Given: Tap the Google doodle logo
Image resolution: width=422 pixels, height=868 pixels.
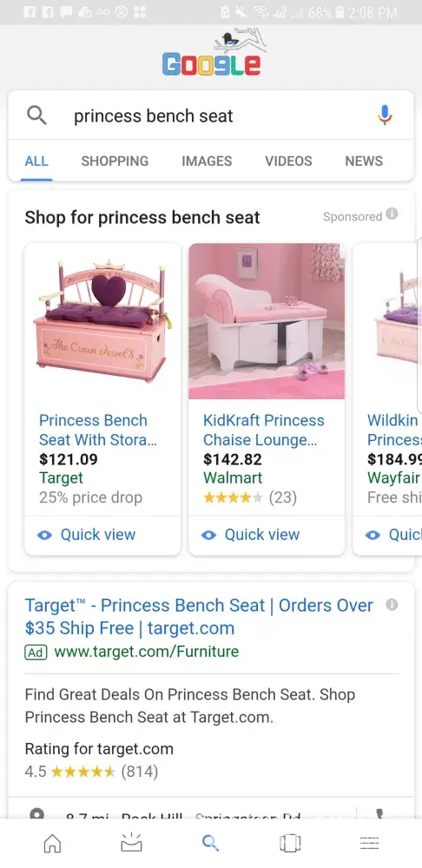Looking at the screenshot, I should (211, 53).
